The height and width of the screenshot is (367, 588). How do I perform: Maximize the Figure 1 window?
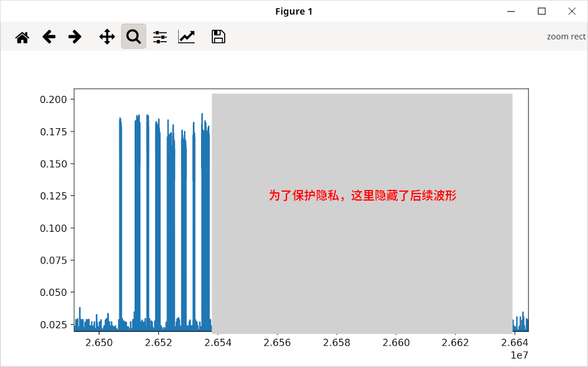(x=542, y=11)
